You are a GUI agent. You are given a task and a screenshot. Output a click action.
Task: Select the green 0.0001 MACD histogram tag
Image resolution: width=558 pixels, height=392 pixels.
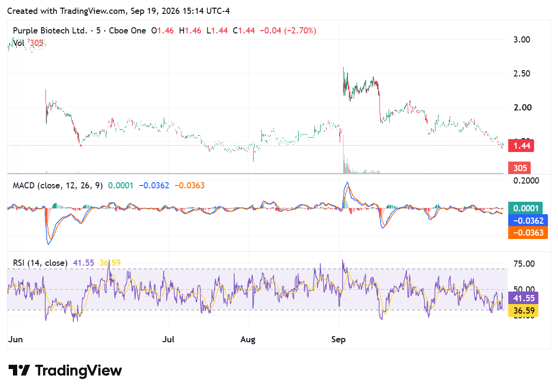pyautogui.click(x=525, y=208)
